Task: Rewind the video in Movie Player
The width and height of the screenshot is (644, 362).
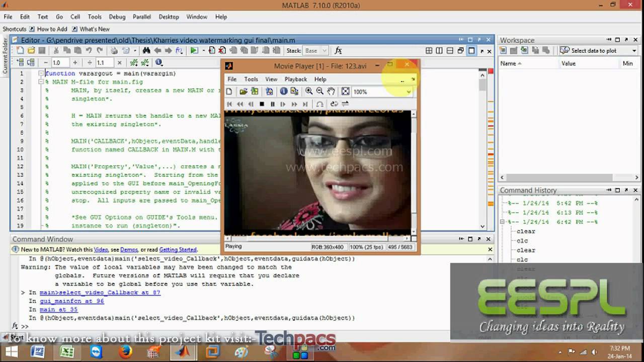Action: pos(240,104)
